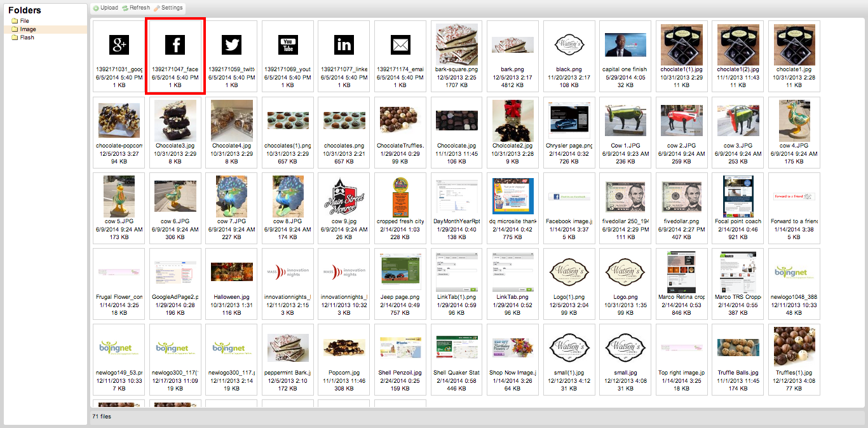Viewport: 868px width, 428px height.
Task: Choose the bark.png image file
Action: point(513,57)
